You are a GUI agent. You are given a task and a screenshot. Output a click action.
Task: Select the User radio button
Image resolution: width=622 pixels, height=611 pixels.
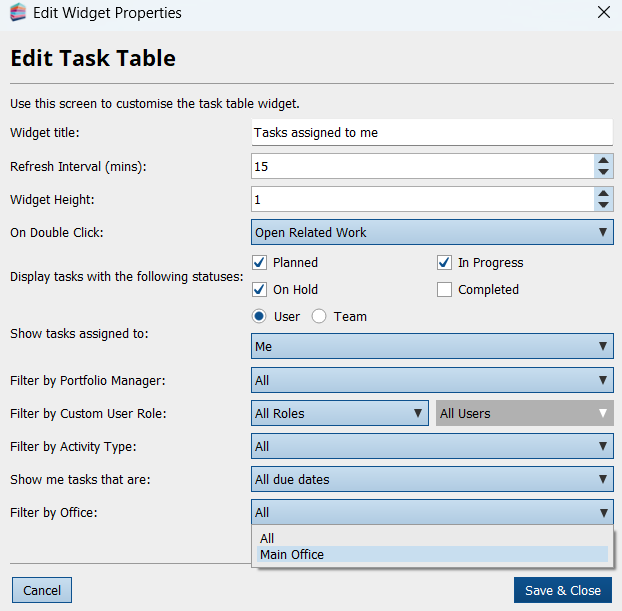tap(260, 317)
